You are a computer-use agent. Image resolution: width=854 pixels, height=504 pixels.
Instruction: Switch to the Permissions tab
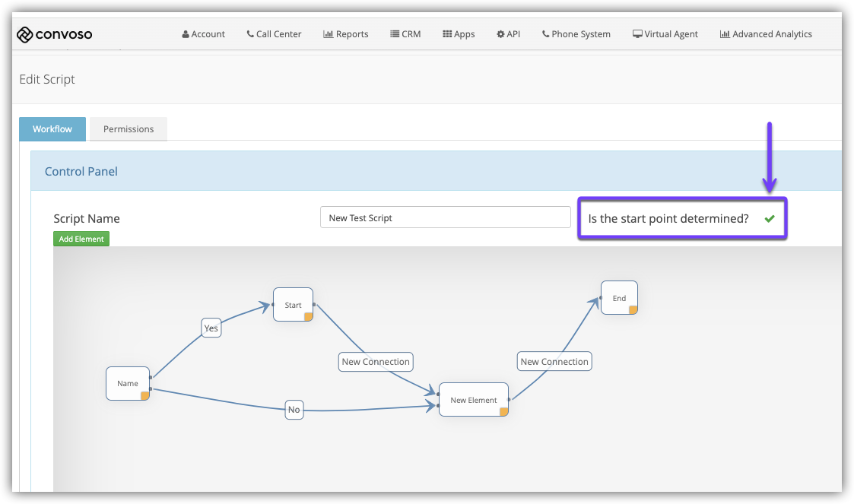(x=129, y=129)
